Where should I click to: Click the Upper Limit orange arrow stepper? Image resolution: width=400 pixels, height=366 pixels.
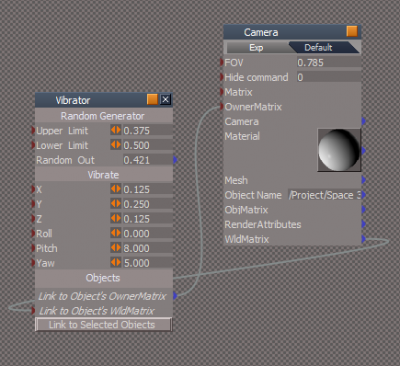(x=116, y=130)
